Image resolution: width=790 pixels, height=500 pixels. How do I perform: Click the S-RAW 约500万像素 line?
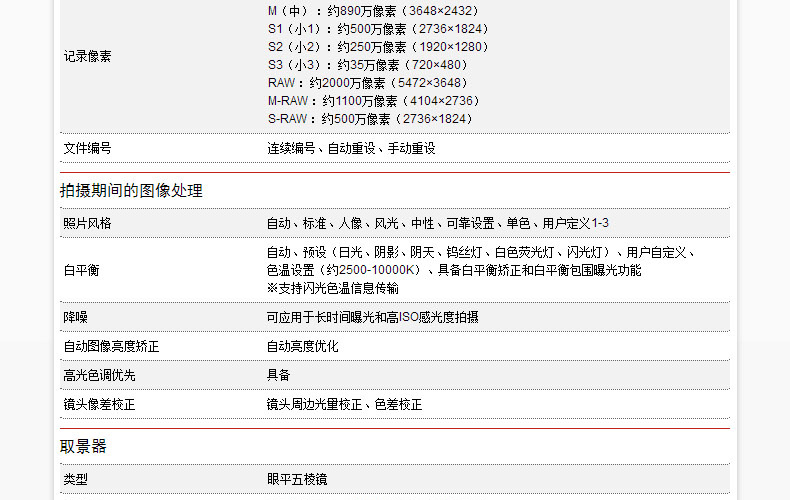tap(370, 119)
